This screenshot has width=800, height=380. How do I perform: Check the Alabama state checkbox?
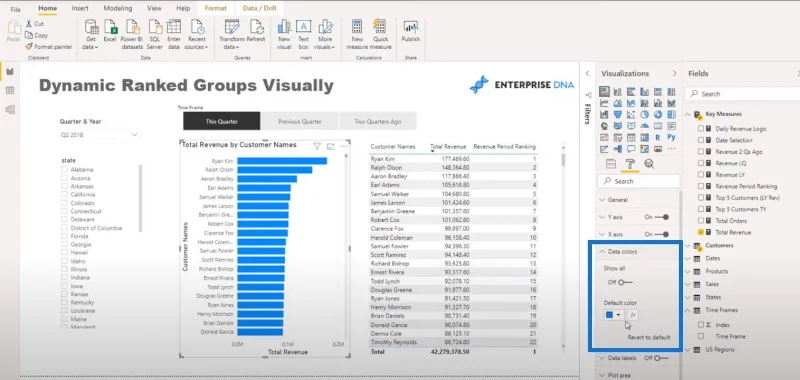click(64, 169)
